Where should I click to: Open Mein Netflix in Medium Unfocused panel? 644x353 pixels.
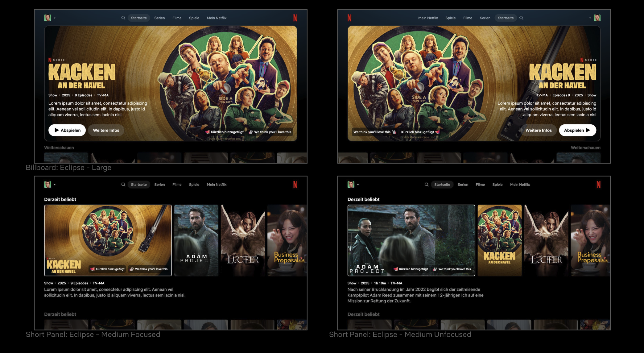coord(520,185)
